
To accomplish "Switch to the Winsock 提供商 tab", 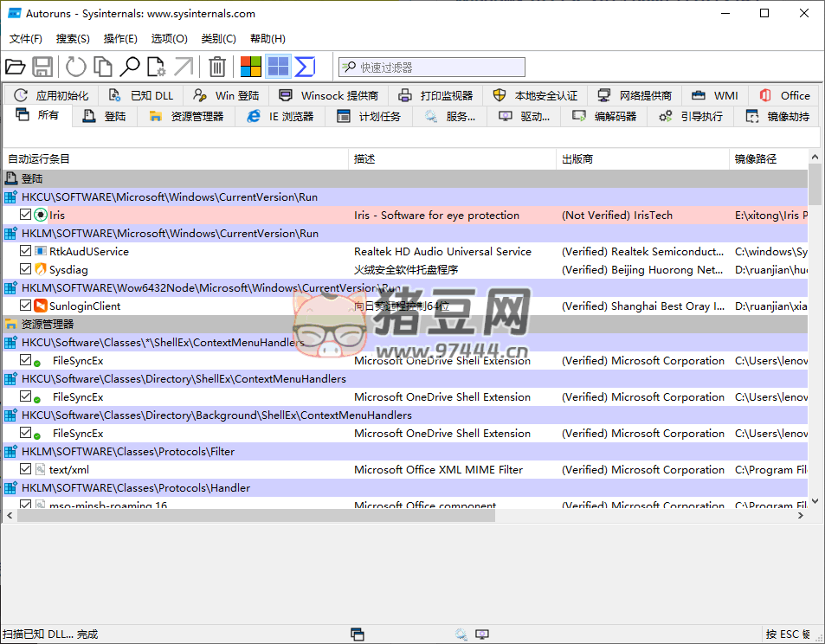I will tap(329, 95).
